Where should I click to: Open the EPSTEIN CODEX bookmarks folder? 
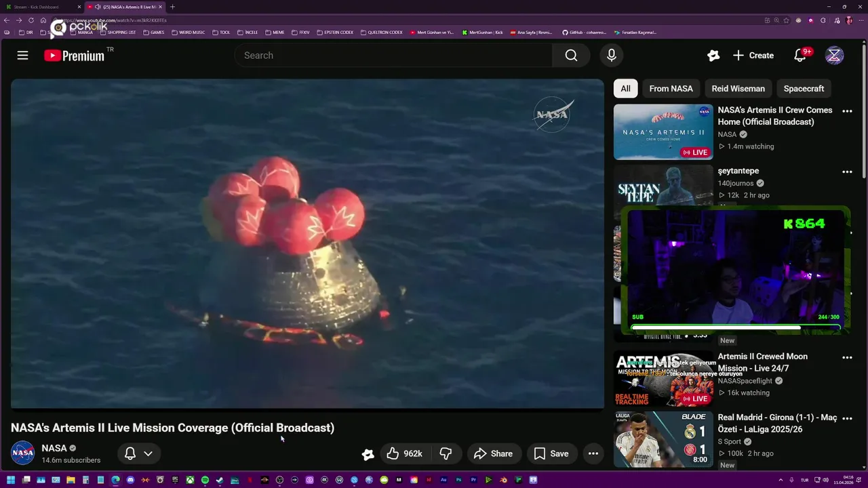(335, 32)
